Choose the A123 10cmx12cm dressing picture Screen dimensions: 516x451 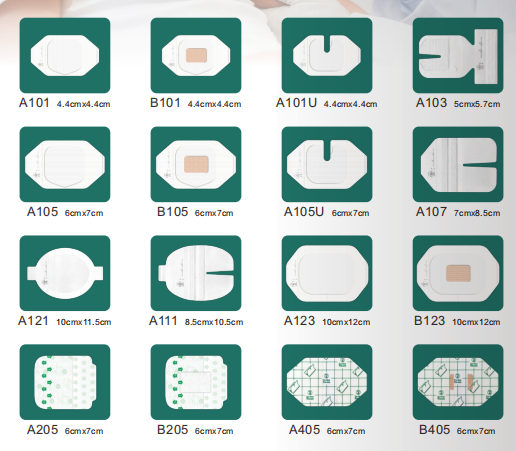tap(327, 273)
